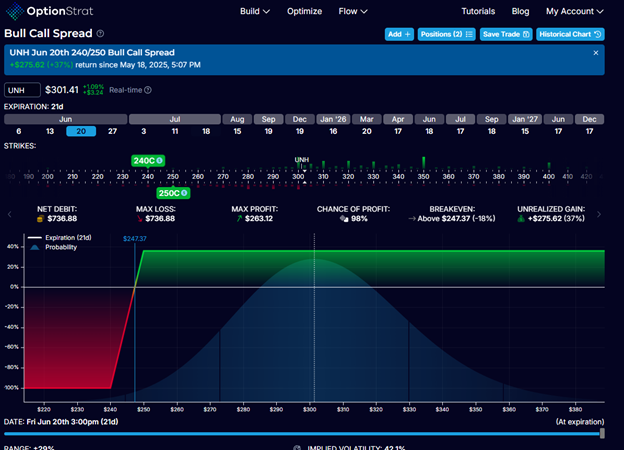Expand My Account menu
This screenshot has width=624, height=450.
(575, 11)
